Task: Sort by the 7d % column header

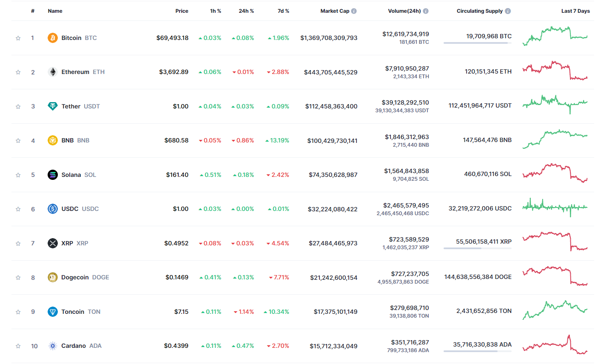Action: click(283, 11)
